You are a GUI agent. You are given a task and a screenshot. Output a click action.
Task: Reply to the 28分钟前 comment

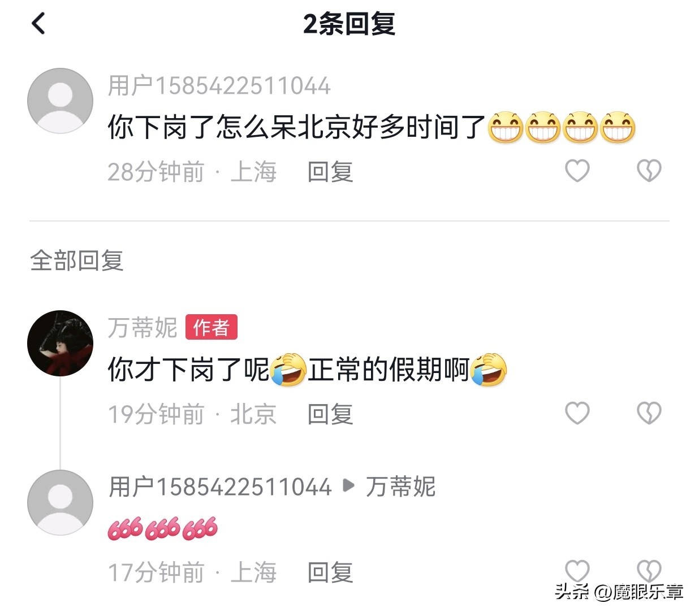tap(330, 172)
